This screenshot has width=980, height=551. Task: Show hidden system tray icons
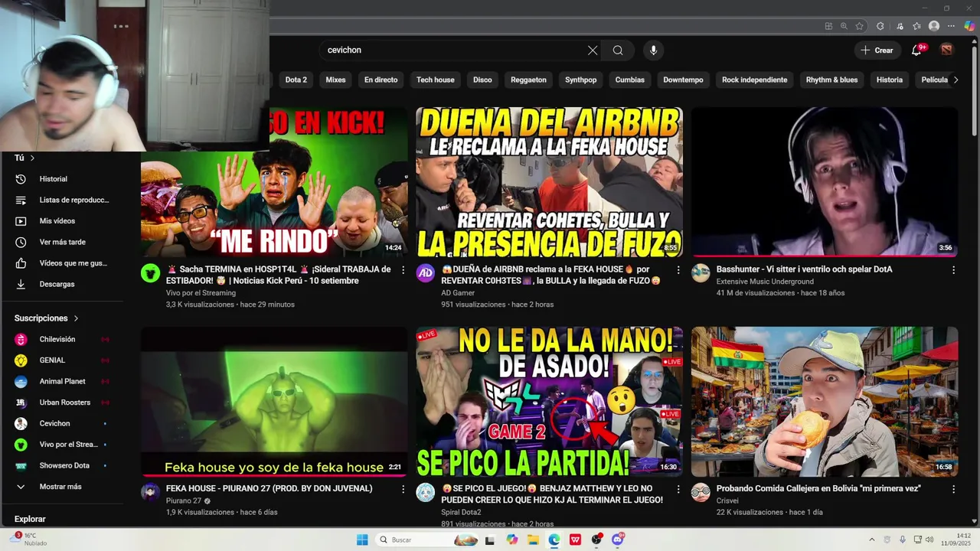coord(871,540)
